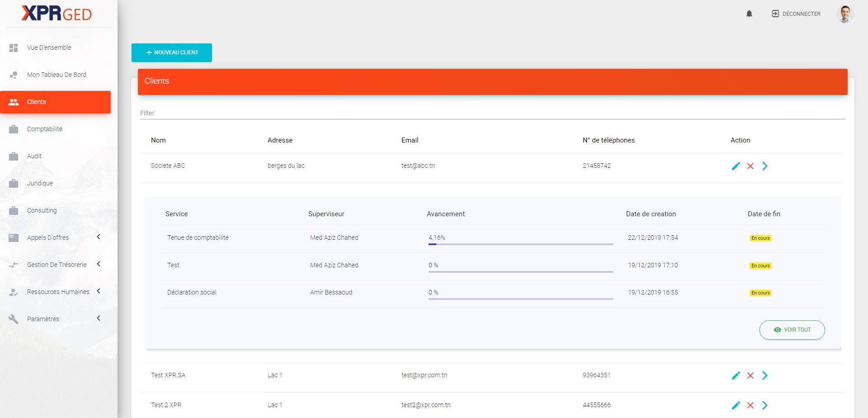This screenshot has height=418, width=868.
Task: Expand Test XPR.SA details chevron
Action: click(765, 375)
